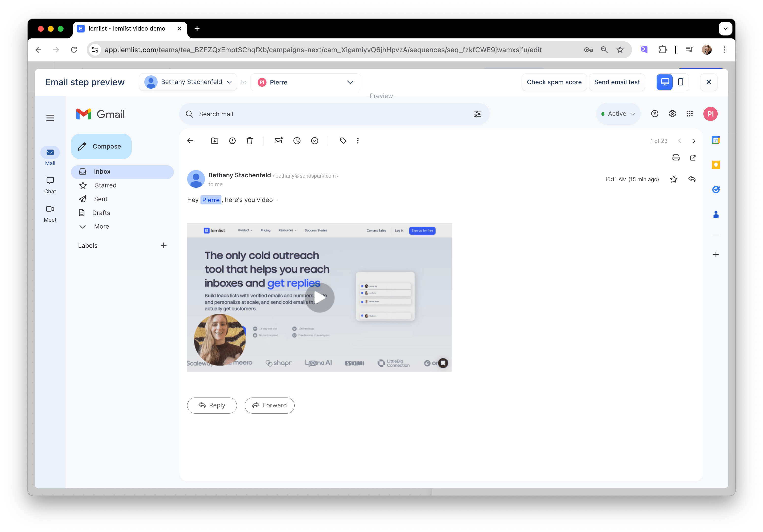Select the Mail section in left rail
Screen dimensions: 763x532
[50, 156]
